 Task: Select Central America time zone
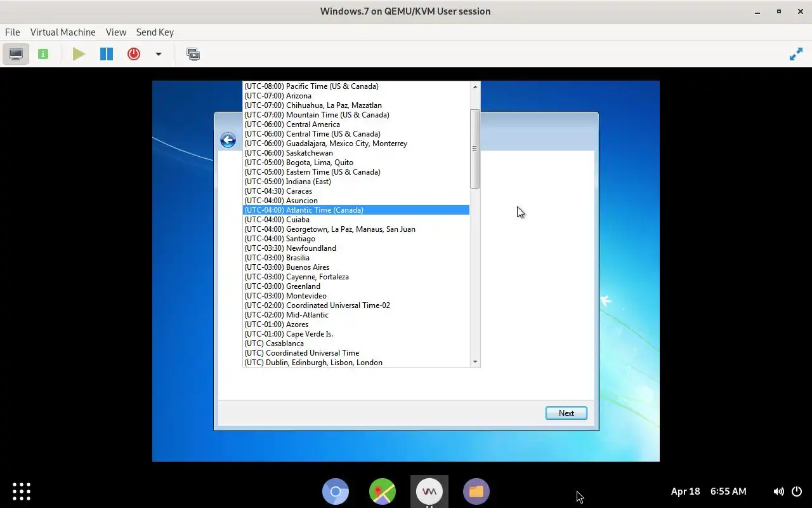tap(356, 124)
